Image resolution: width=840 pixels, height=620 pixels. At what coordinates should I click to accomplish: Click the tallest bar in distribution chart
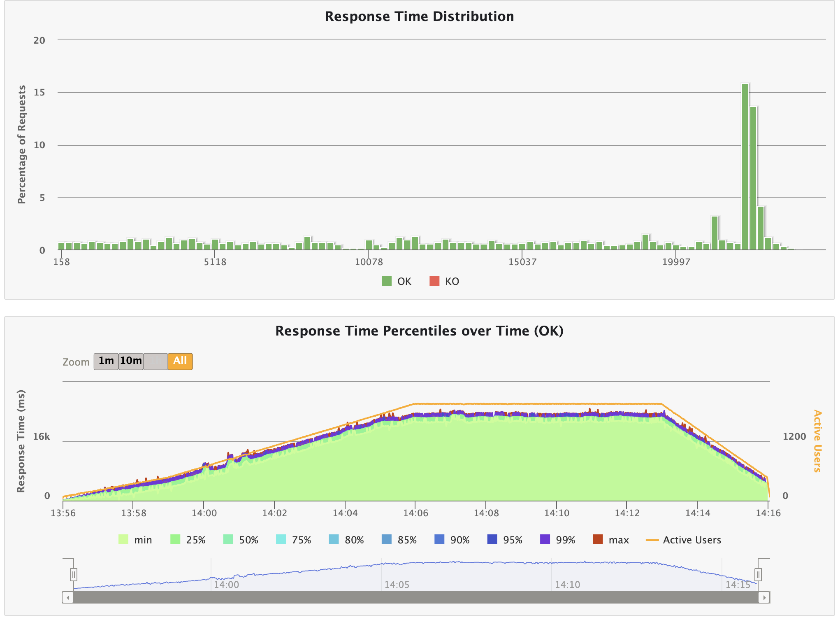(745, 167)
